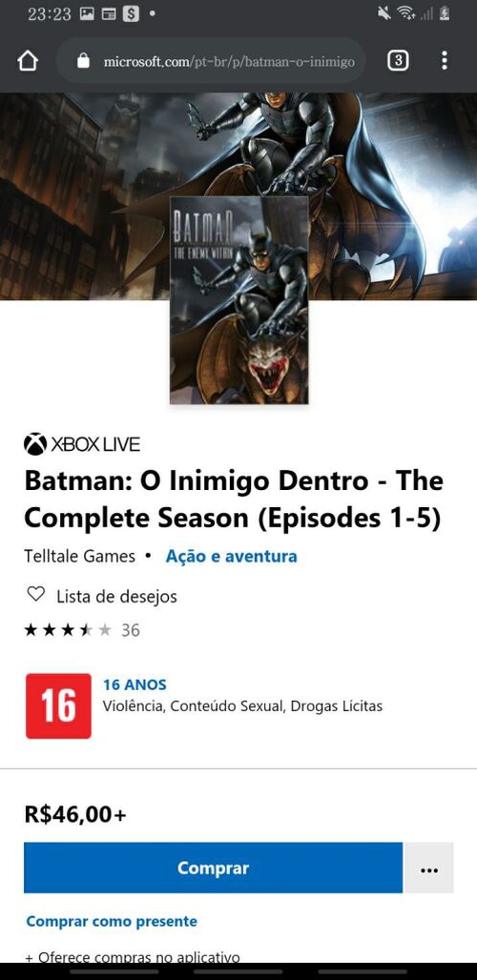Tap the lock icon in the address bar
This screenshot has width=477, height=980.
(x=83, y=61)
